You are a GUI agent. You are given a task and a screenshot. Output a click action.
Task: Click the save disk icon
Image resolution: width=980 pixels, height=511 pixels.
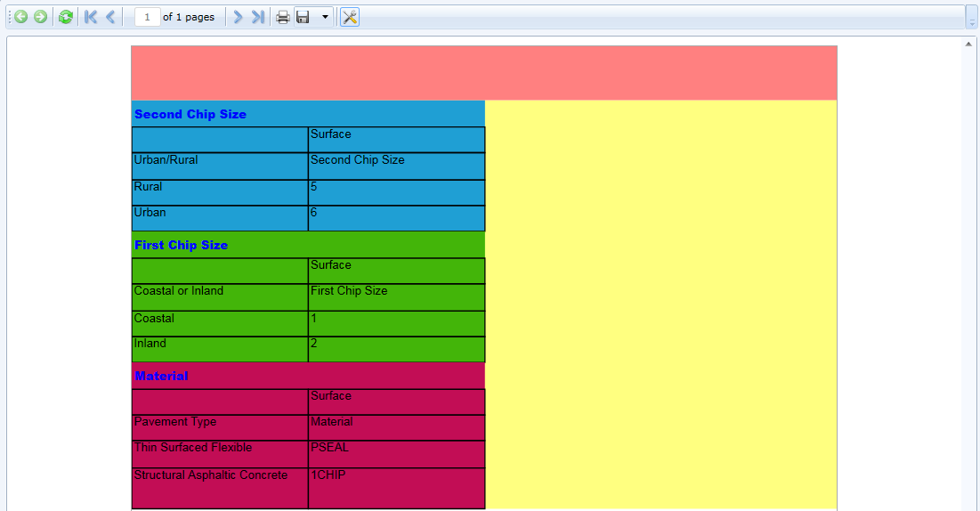click(304, 17)
